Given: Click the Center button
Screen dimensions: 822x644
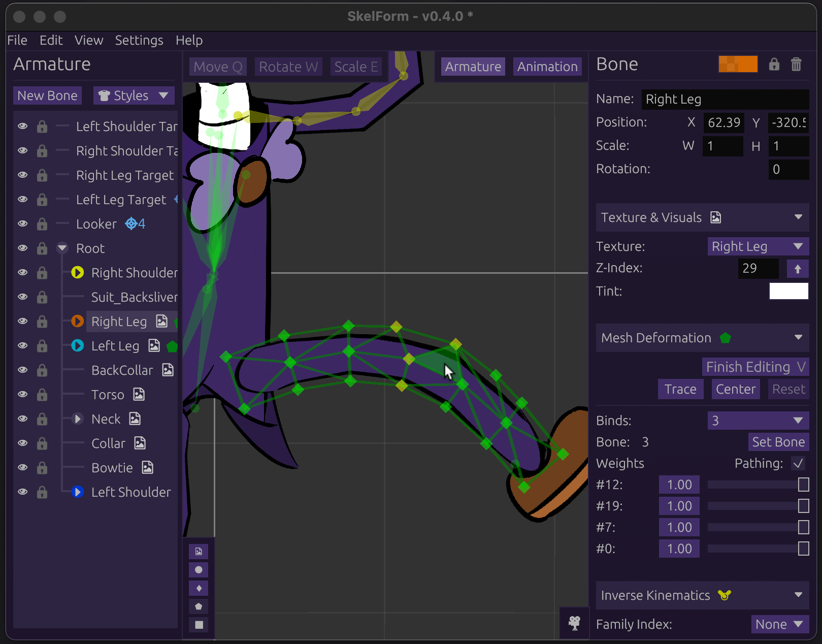Looking at the screenshot, I should tap(736, 389).
